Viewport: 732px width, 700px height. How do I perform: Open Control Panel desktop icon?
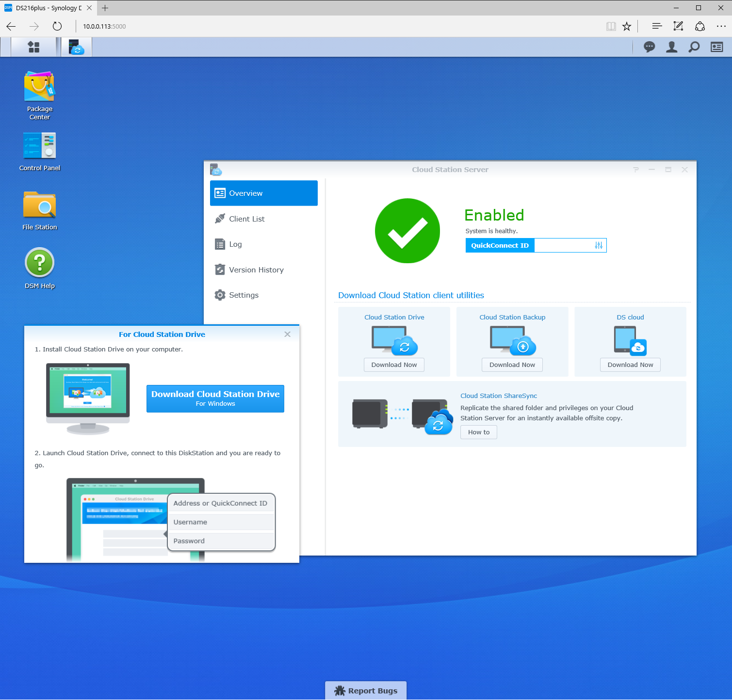click(x=40, y=152)
